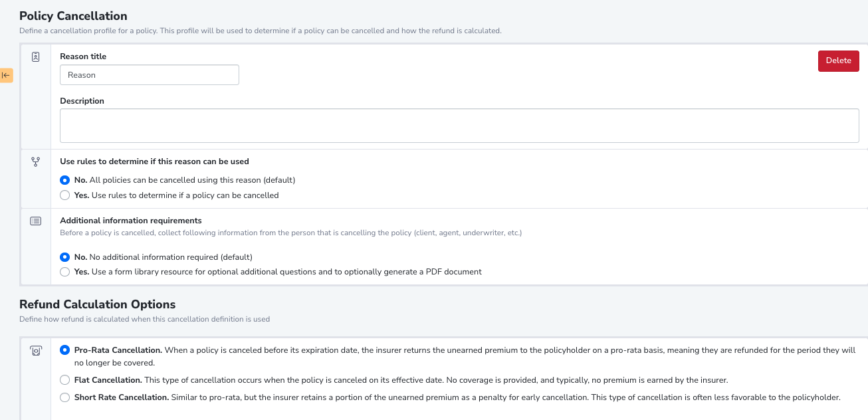Click the Description field label
868x420 pixels.
pyautogui.click(x=82, y=101)
